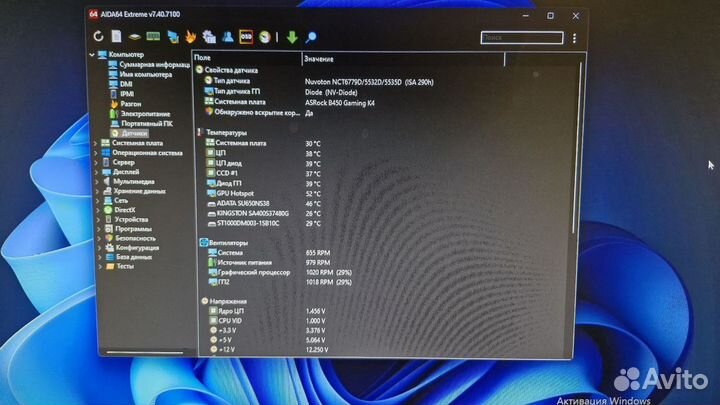Select the Тип датчика row
720x405 pixels.
[319, 81]
